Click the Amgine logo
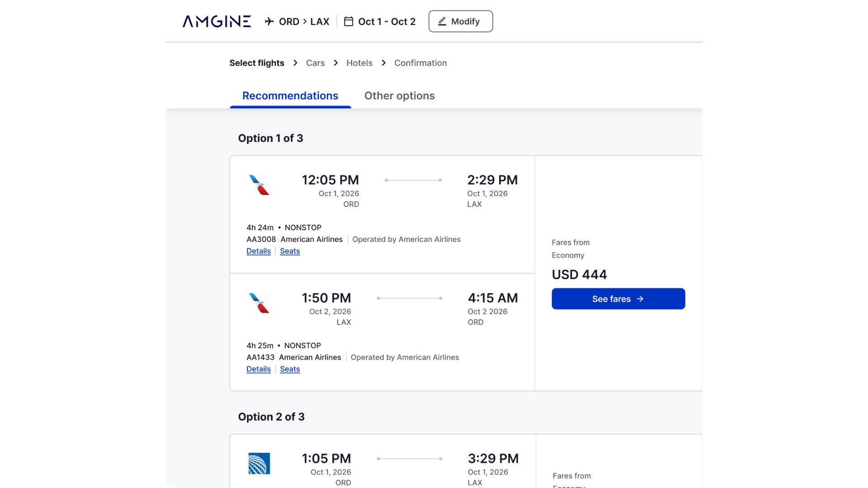The width and height of the screenshot is (868, 488). (x=217, y=21)
